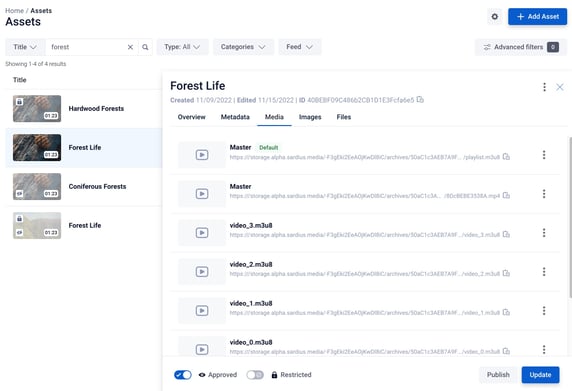Click the Coniferous Forests thumbnail

[x=37, y=186]
